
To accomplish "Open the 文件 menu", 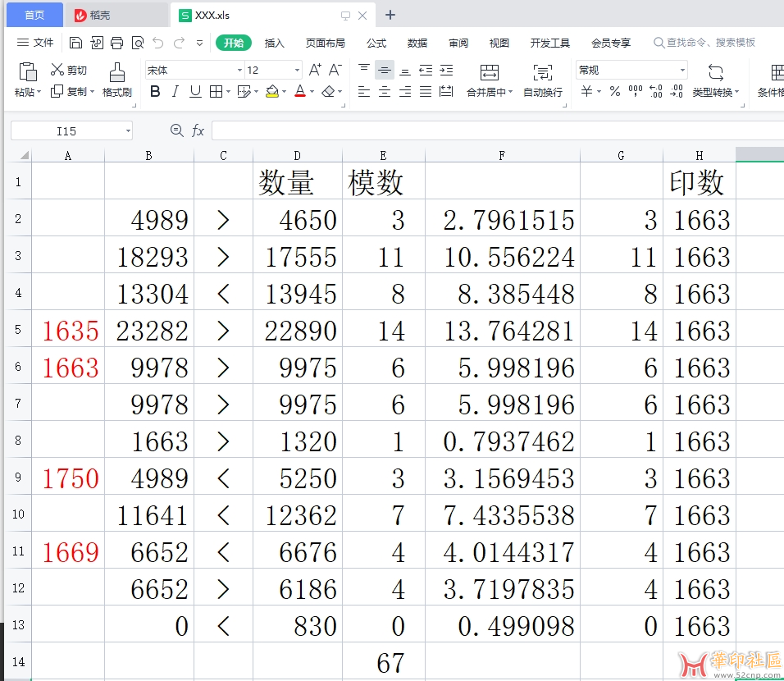I will tap(35, 43).
